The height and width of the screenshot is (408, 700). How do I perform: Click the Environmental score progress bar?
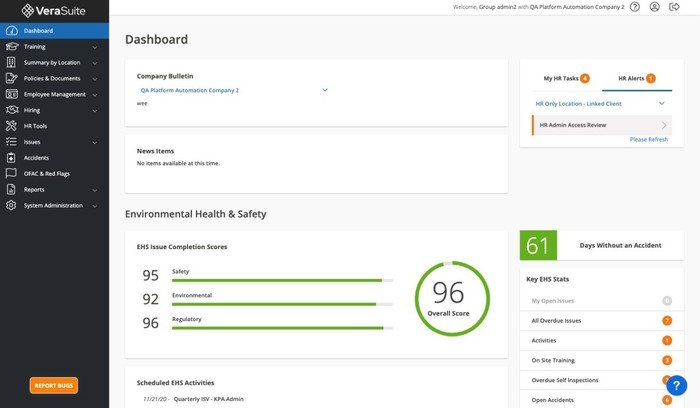282,304
